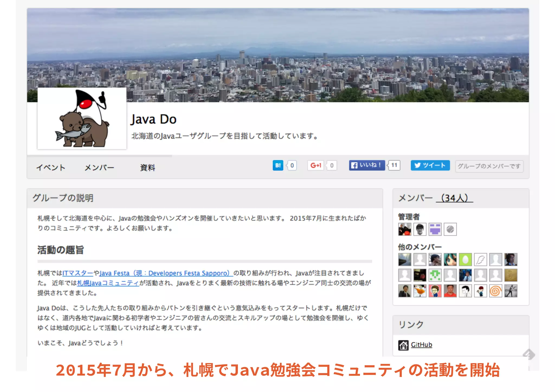Select the orange spiral member avatar

tap(496, 291)
